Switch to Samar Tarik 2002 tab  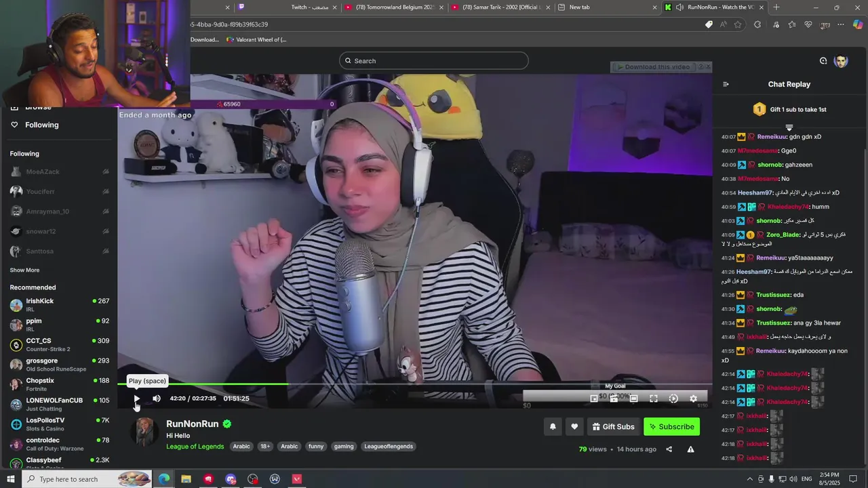[501, 7]
